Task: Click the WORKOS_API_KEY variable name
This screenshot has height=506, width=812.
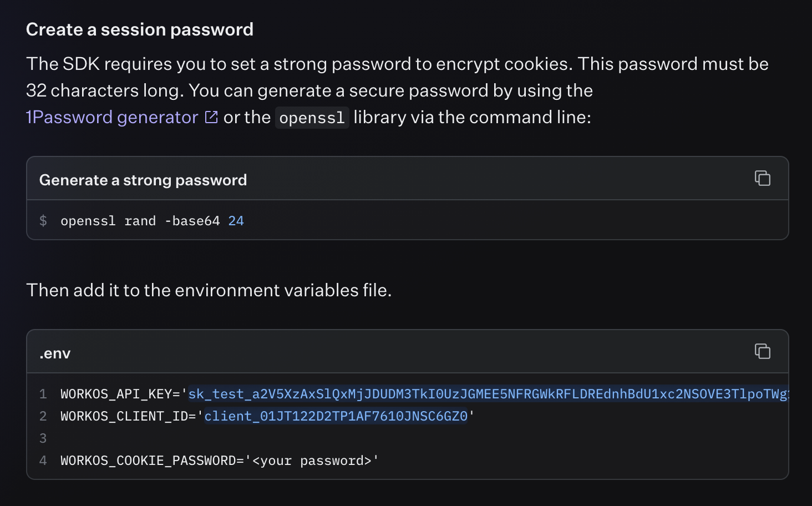Action: pos(116,394)
